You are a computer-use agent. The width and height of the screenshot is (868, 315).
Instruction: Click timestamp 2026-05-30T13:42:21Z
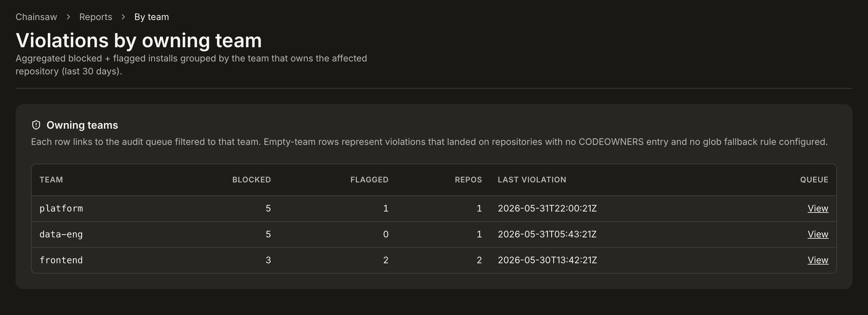point(547,260)
